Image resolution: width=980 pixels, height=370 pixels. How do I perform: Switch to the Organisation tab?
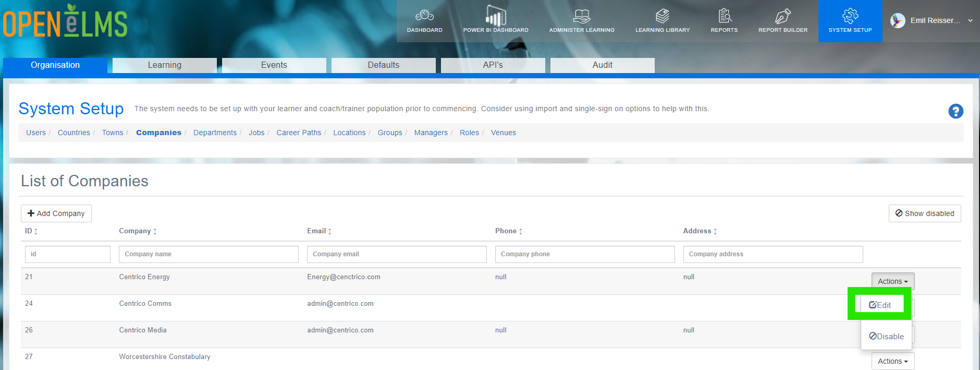[x=55, y=65]
